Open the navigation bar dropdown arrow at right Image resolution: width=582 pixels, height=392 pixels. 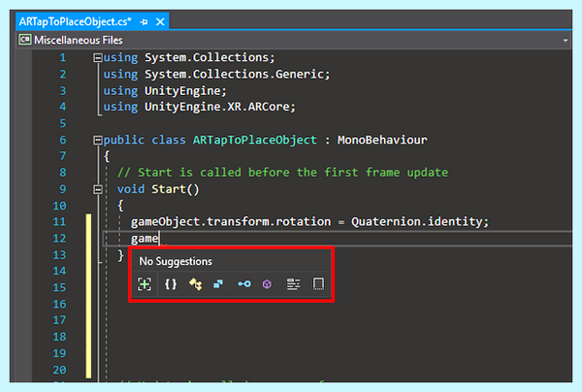click(x=565, y=40)
